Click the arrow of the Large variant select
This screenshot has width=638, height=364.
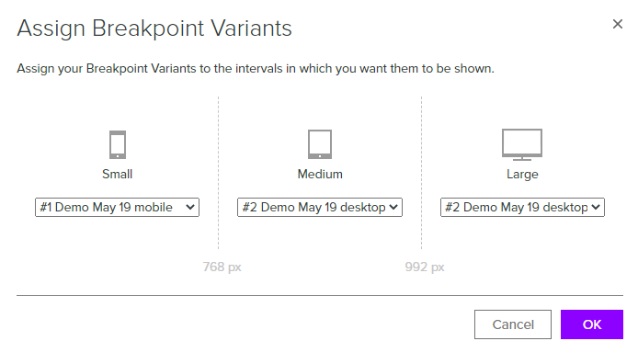[x=596, y=207]
